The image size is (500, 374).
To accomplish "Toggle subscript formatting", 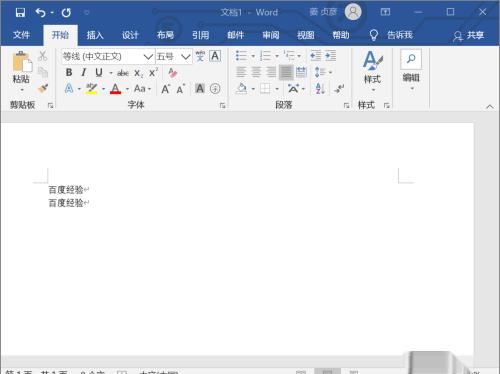I will coord(138,73).
